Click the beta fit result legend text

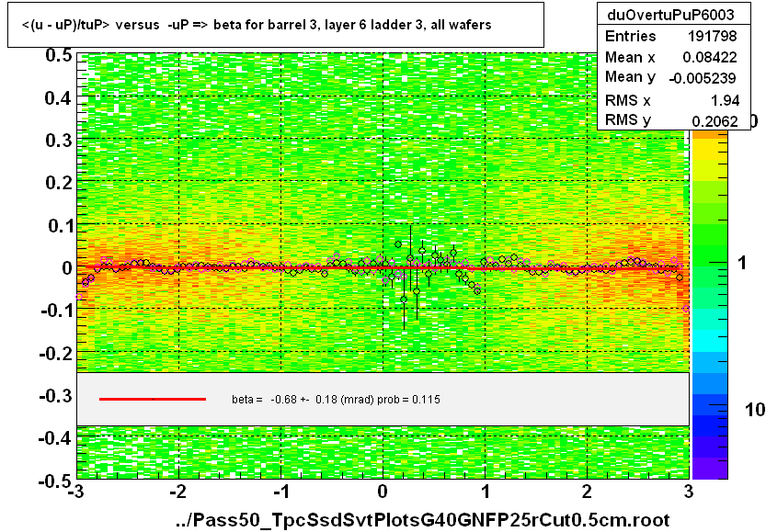336,400
